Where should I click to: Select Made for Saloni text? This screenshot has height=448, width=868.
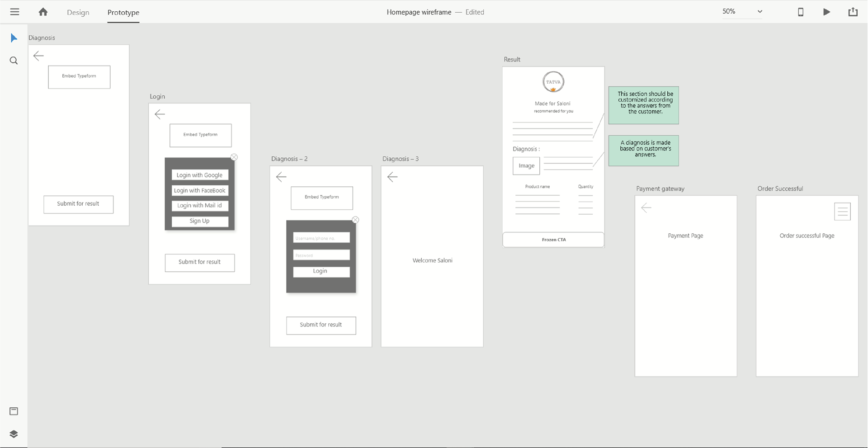pos(552,104)
